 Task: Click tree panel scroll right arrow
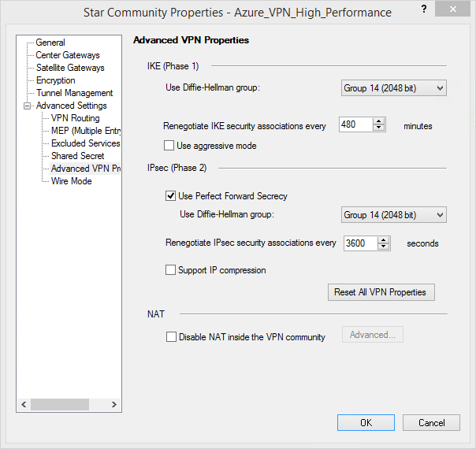point(113,404)
